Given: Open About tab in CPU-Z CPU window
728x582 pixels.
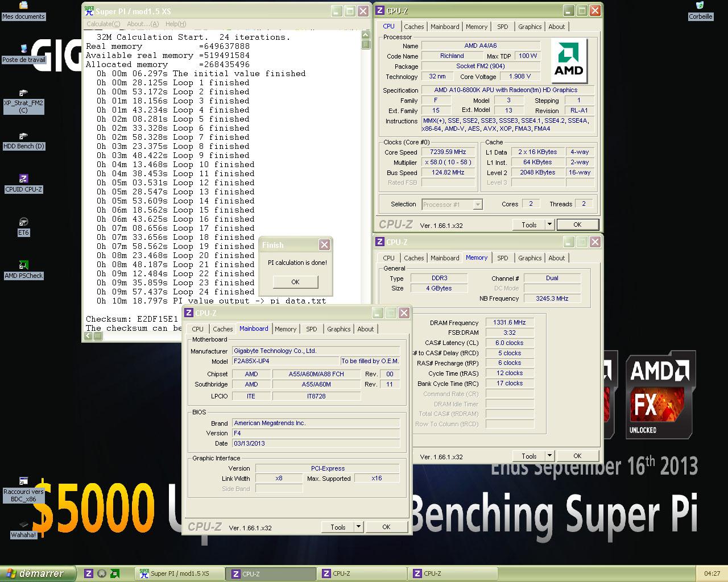Looking at the screenshot, I should 557,27.
